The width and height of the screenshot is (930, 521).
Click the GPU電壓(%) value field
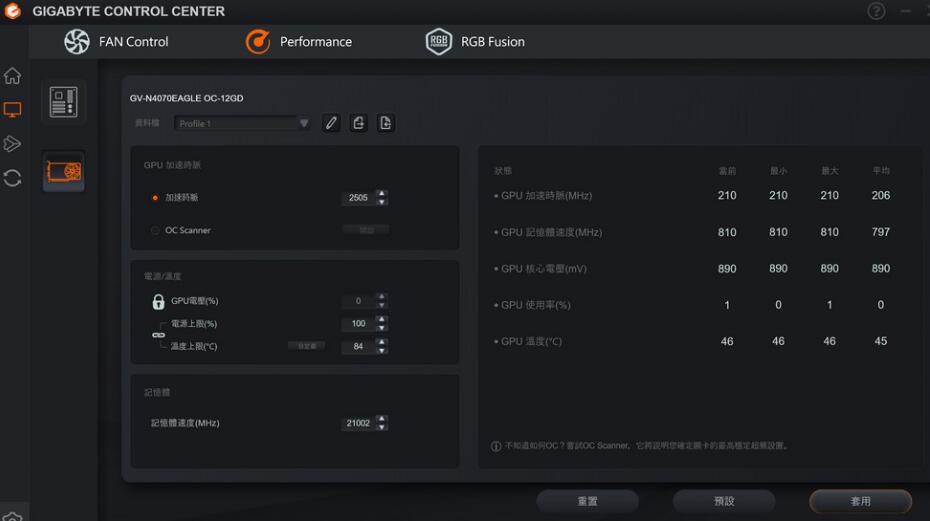point(358,301)
